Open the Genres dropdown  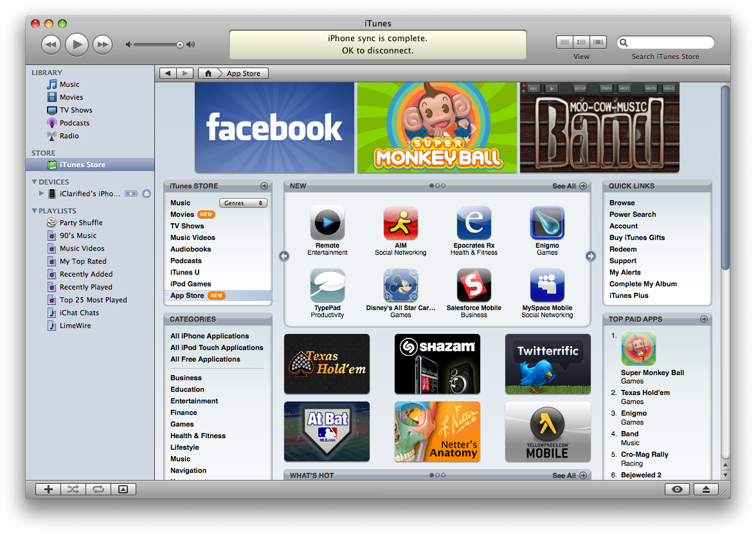click(x=243, y=203)
